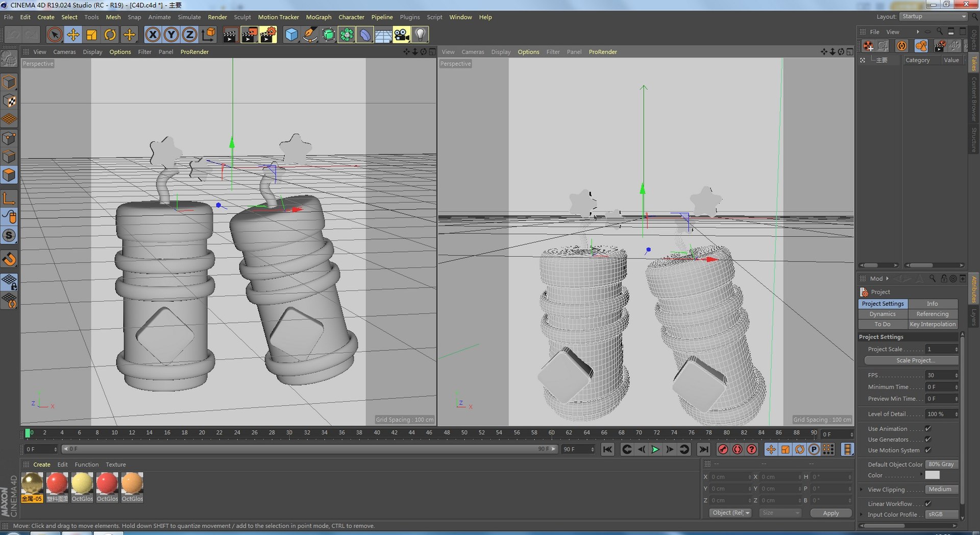Activate the Rotate tool in top toolbar
This screenshot has width=980, height=535.
[110, 35]
